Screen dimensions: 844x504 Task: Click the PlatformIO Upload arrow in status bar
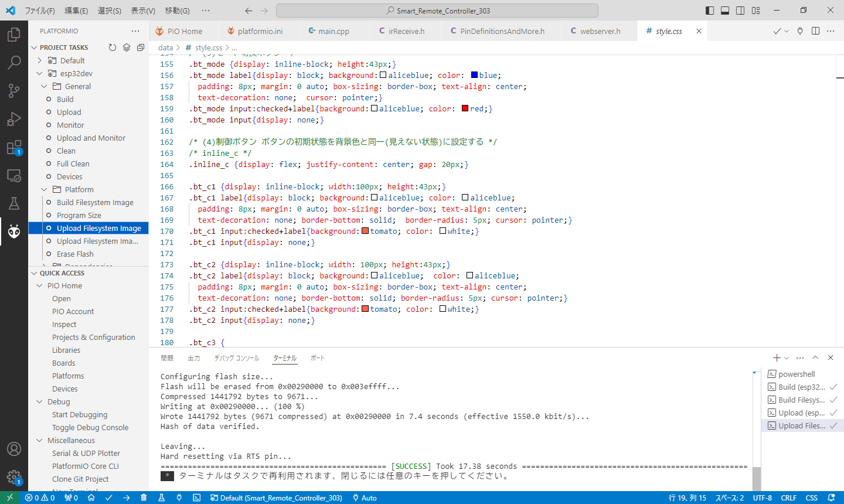[x=127, y=498]
